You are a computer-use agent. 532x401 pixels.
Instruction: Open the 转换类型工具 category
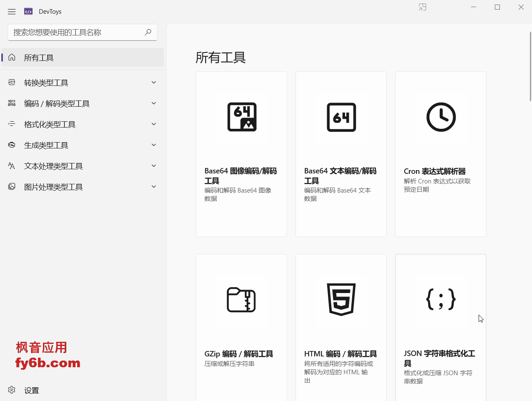coord(83,83)
